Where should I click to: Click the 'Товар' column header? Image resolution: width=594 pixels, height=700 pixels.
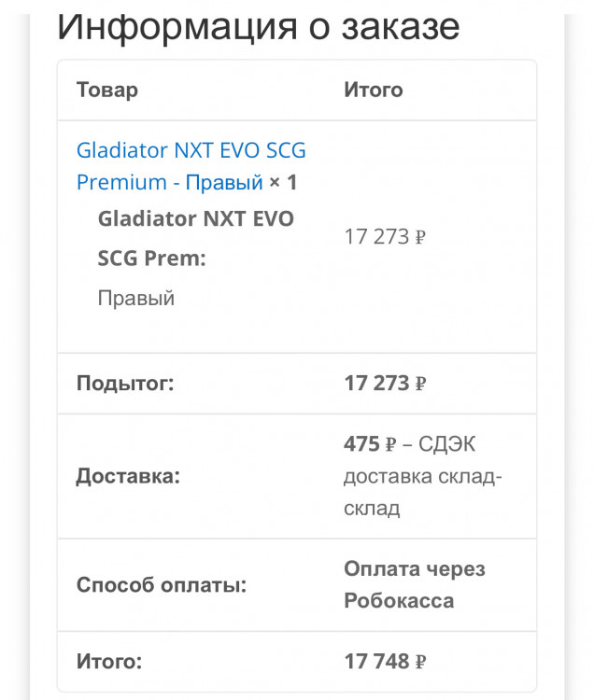point(106,91)
